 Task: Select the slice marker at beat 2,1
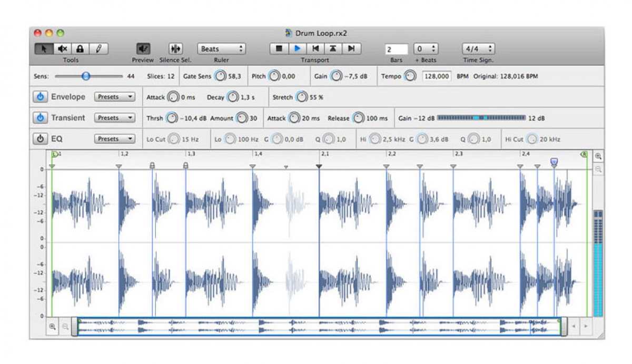(319, 166)
